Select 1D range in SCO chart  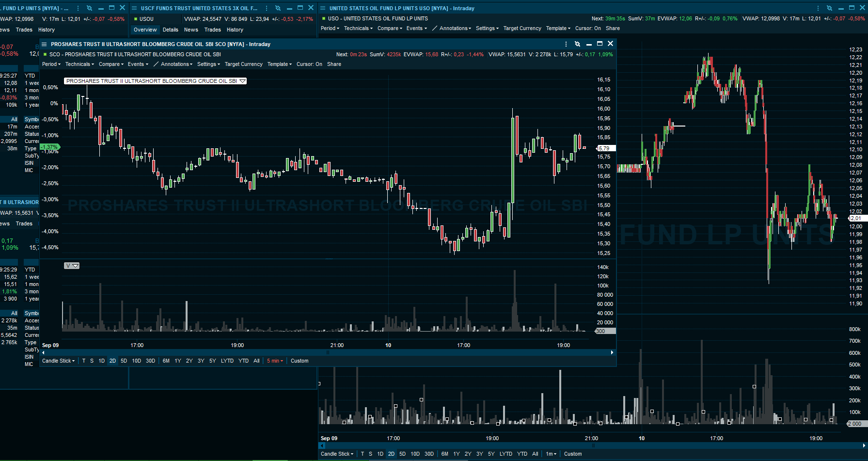click(x=102, y=361)
